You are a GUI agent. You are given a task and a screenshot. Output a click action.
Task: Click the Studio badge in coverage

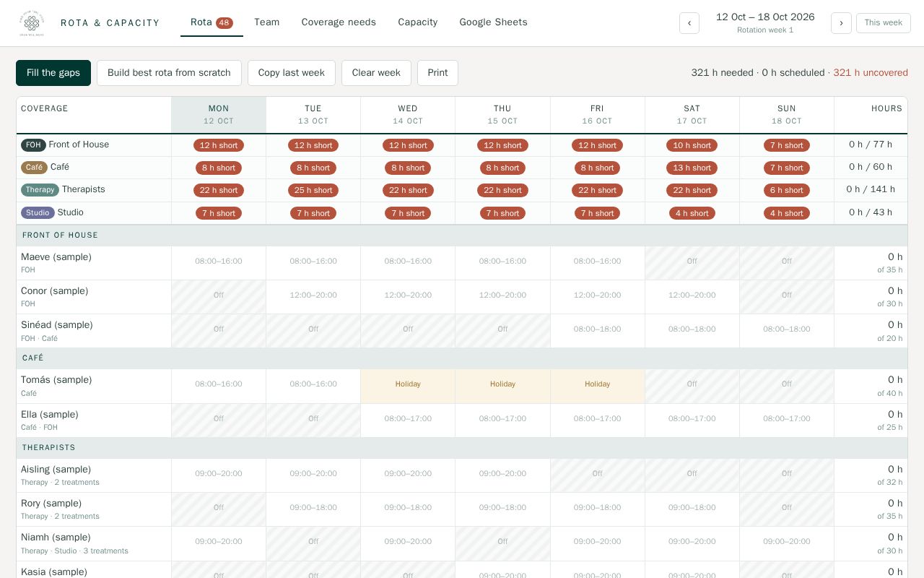(x=38, y=213)
